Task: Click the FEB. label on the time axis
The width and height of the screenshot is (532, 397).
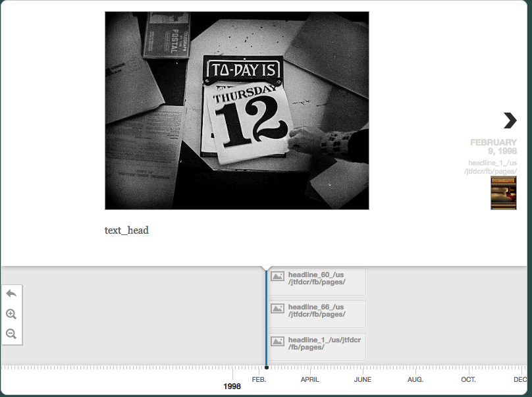Action: pyautogui.click(x=259, y=379)
